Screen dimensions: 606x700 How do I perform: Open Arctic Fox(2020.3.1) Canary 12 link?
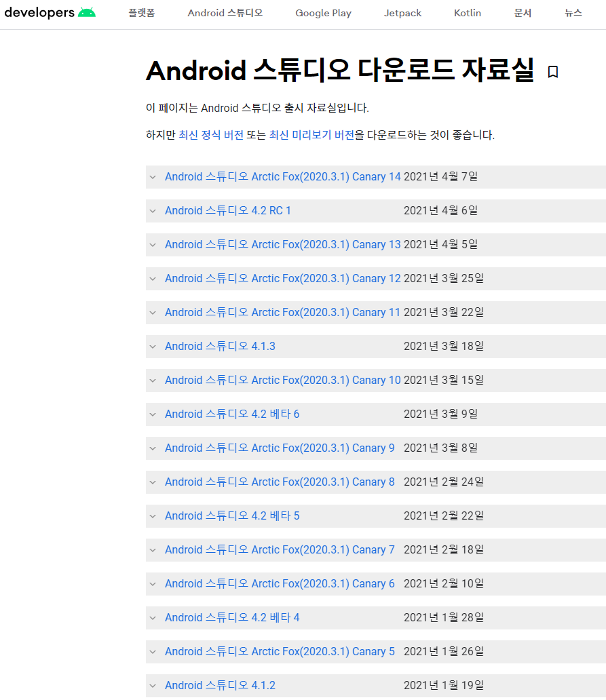[x=283, y=279]
